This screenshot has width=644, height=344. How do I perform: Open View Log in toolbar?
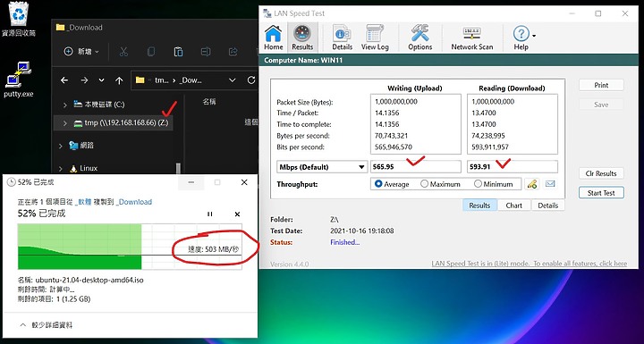(375, 37)
